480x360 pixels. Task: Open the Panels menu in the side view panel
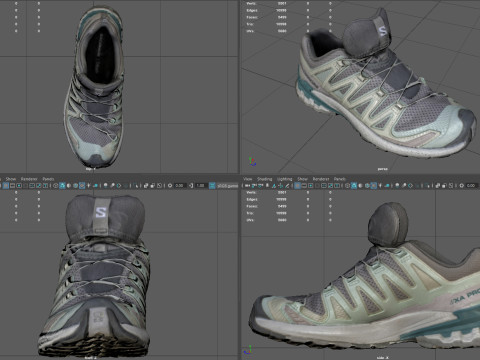[340, 179]
